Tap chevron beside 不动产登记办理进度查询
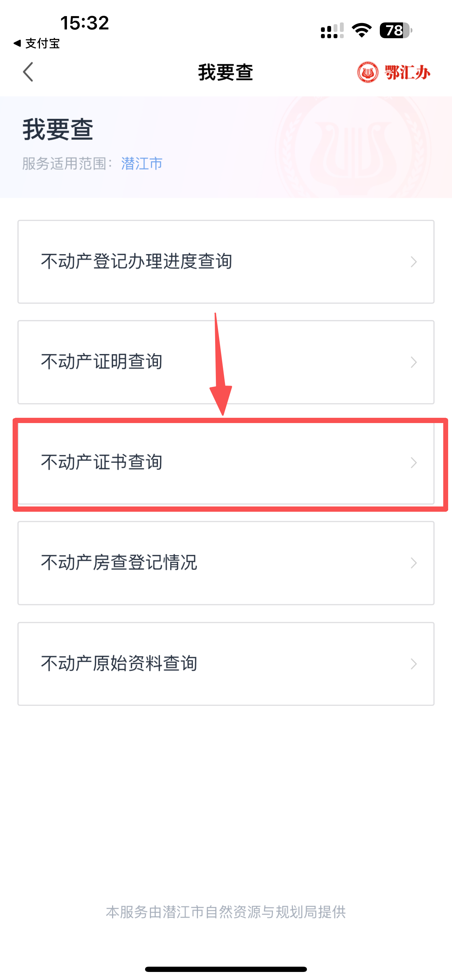The image size is (452, 980). (413, 262)
